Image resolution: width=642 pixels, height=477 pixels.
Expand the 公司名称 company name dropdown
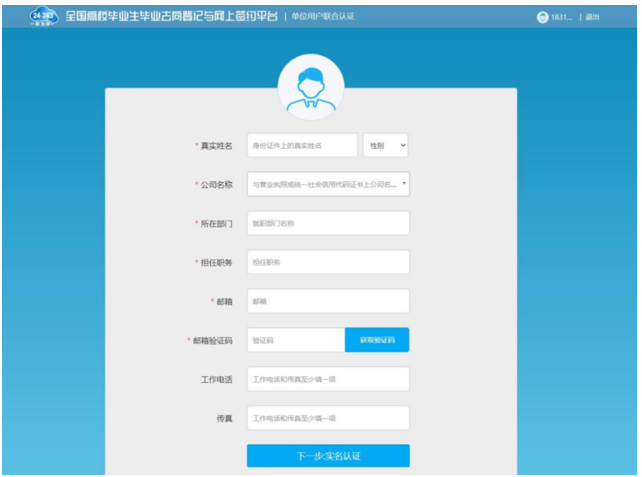pyautogui.click(x=328, y=185)
